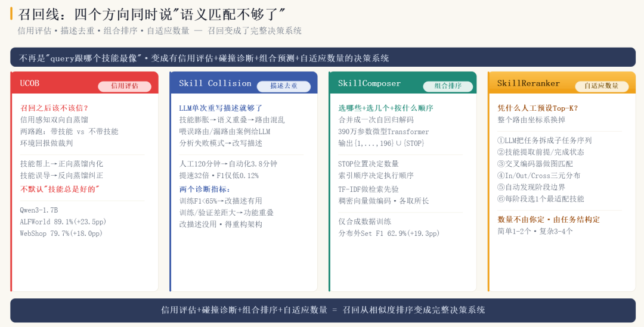The width and height of the screenshot is (644, 327).
Task: Click the line 两路跑：带技能 vs 不带技能
Action: point(69,132)
